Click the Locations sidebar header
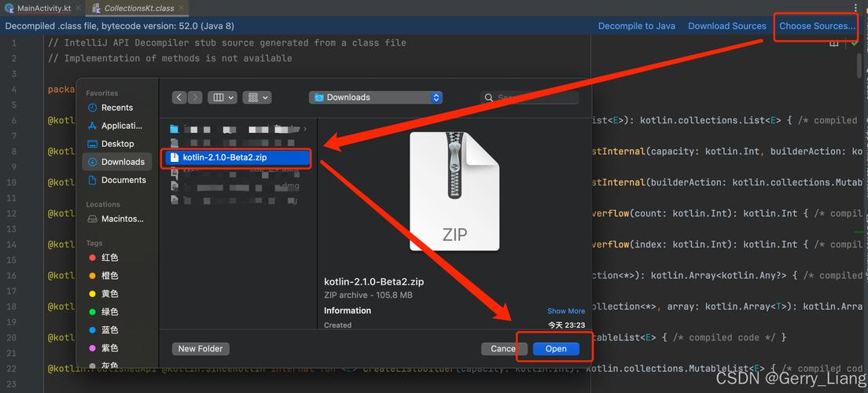 pos(103,204)
